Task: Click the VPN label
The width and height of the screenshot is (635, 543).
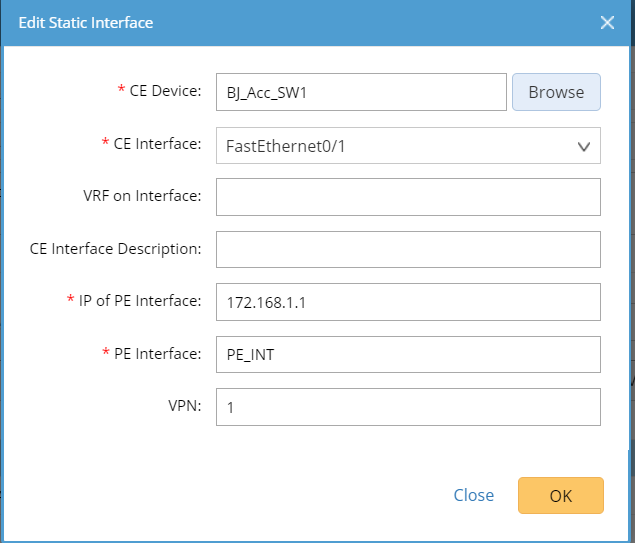Action: pos(186,406)
